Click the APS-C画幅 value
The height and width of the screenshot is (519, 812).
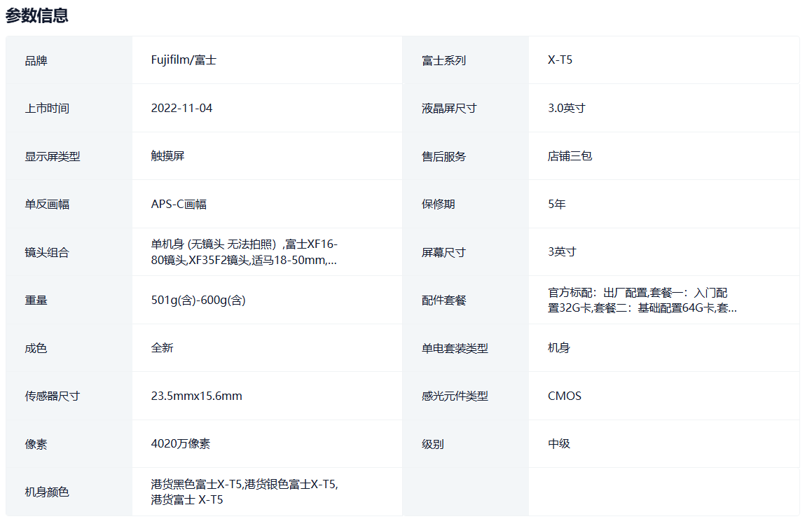click(179, 204)
